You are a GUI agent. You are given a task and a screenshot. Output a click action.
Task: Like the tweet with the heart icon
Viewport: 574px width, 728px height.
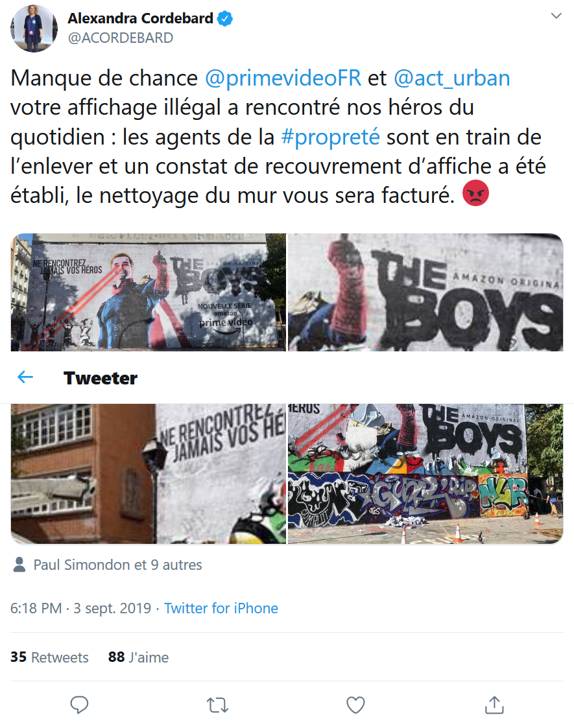point(355,705)
